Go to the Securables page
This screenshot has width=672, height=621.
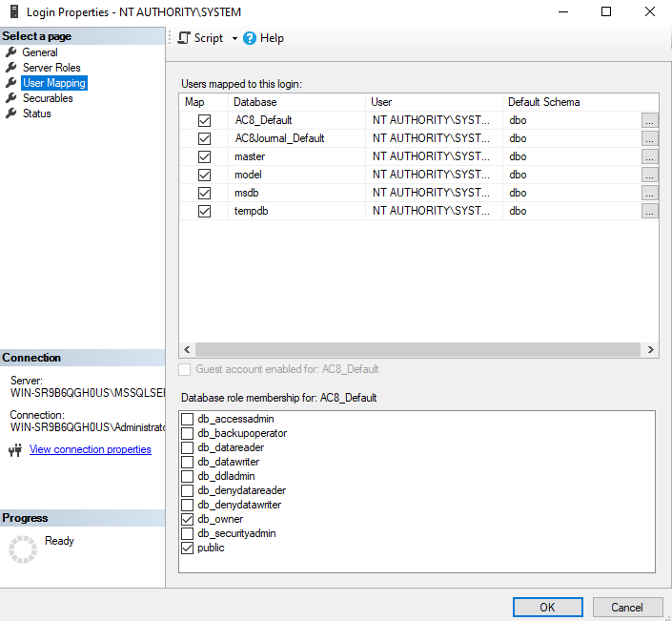[48, 98]
